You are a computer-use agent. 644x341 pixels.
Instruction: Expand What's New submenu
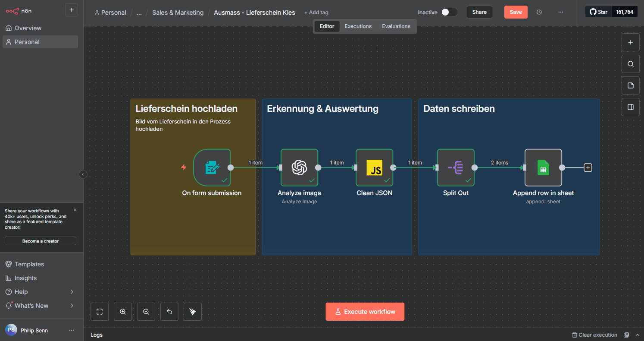tap(40, 306)
